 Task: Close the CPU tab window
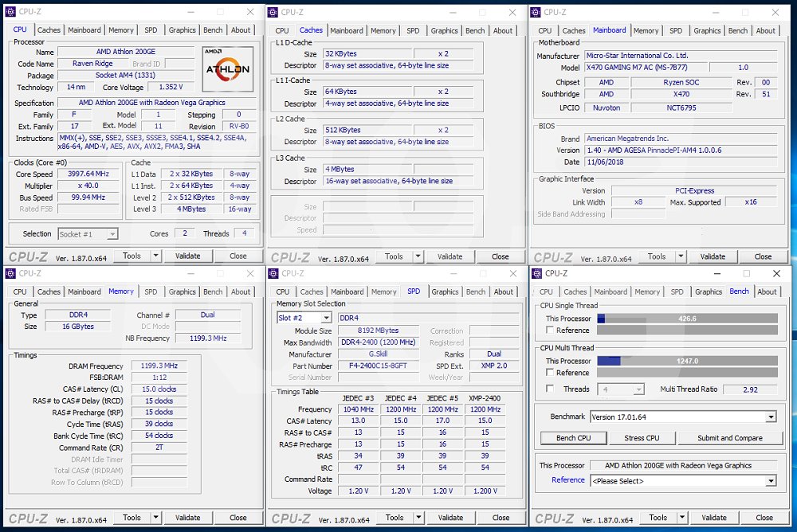pyautogui.click(x=250, y=12)
